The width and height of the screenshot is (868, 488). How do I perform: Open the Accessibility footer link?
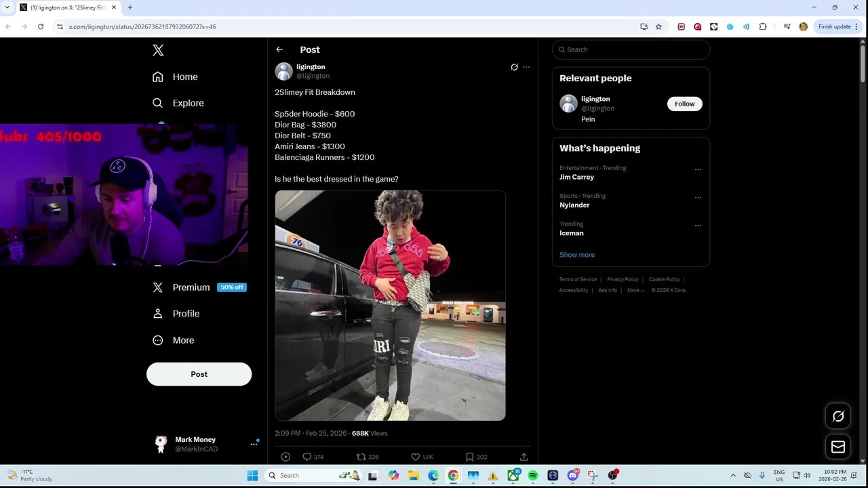(x=573, y=290)
